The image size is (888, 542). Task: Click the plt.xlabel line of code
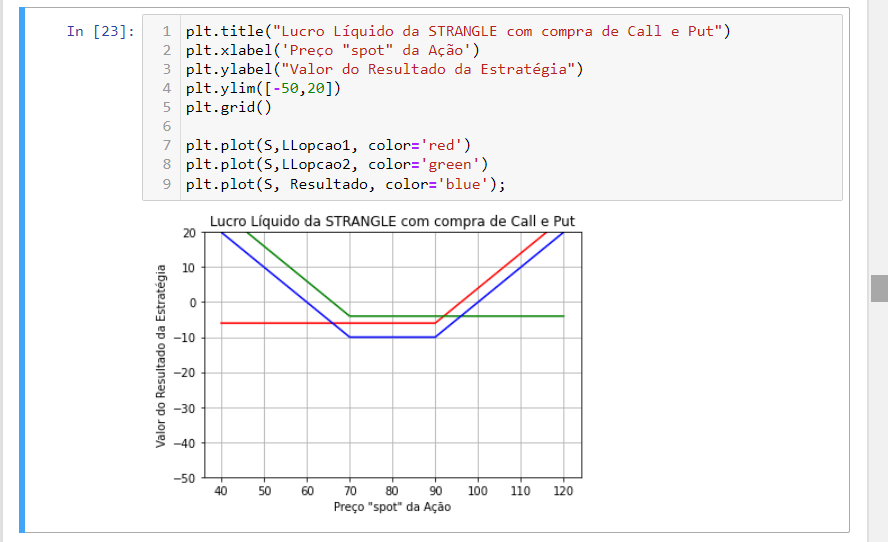point(332,50)
